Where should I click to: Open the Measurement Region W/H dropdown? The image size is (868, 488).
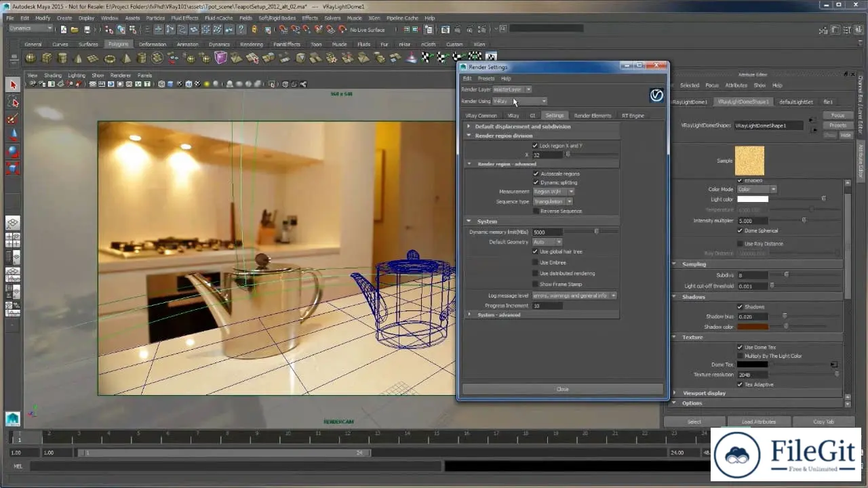pyautogui.click(x=553, y=192)
